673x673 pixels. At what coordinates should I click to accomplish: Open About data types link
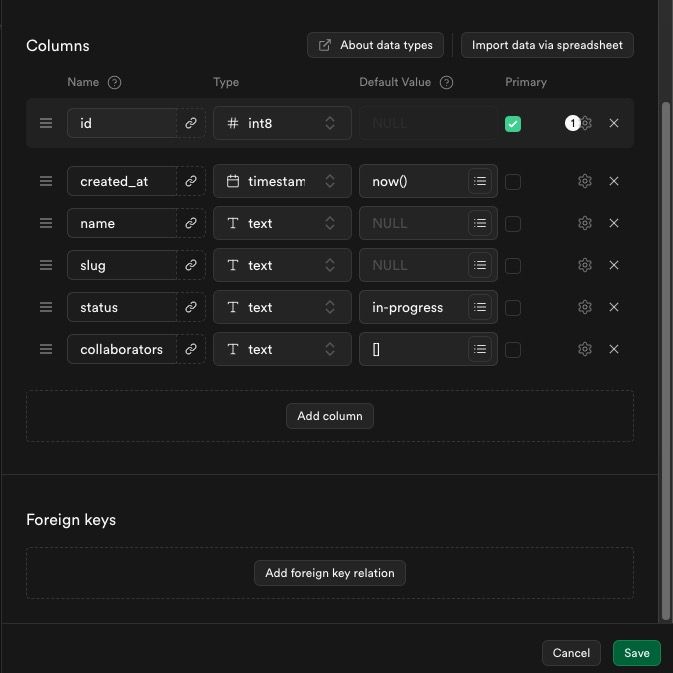pyautogui.click(x=375, y=45)
